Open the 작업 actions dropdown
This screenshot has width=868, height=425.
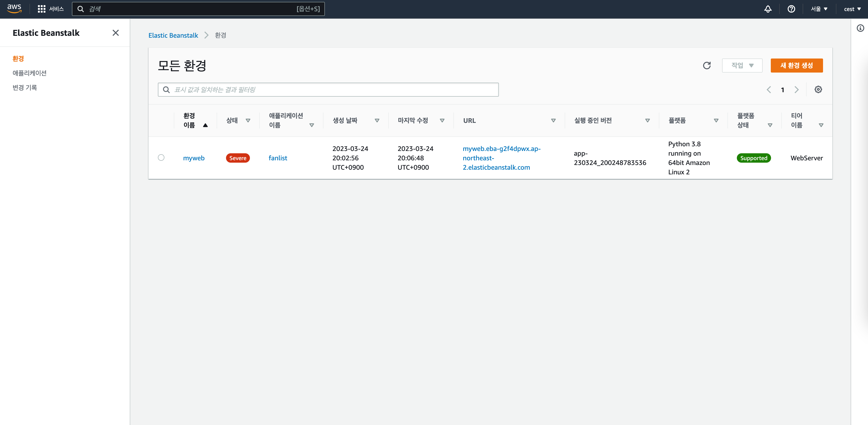[x=742, y=65]
